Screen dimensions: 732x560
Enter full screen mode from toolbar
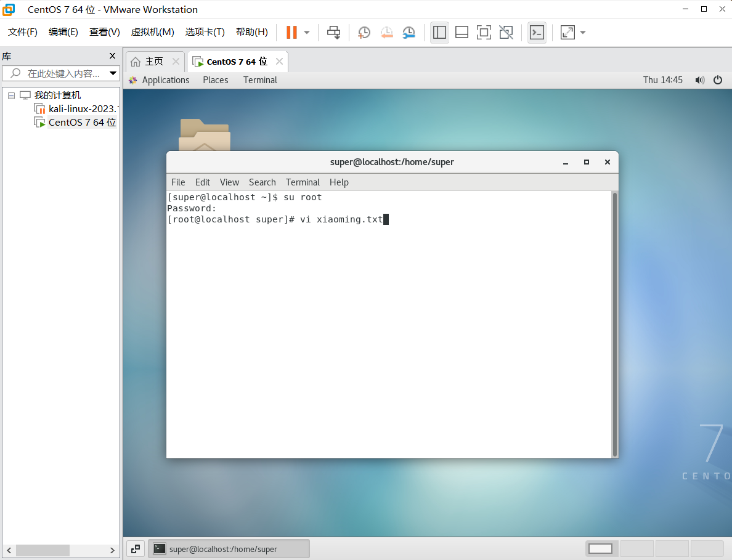click(484, 32)
